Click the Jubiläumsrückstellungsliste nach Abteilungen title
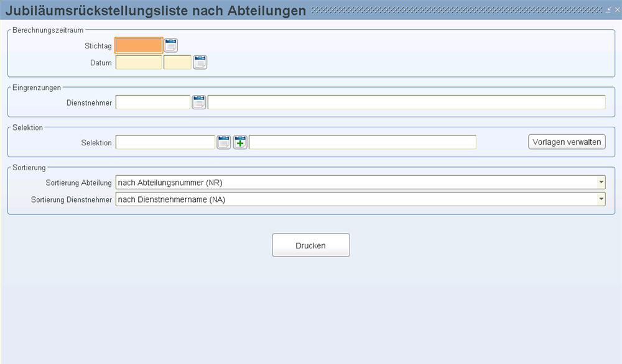The width and height of the screenshot is (622, 364). tap(155, 11)
